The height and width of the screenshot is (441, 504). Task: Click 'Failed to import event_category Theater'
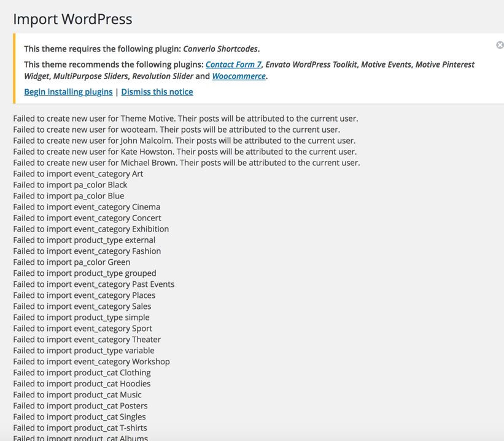point(87,340)
